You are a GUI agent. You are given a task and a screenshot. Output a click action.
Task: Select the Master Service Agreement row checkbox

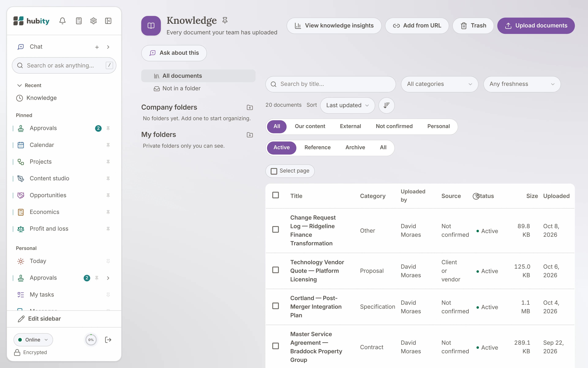click(x=275, y=346)
